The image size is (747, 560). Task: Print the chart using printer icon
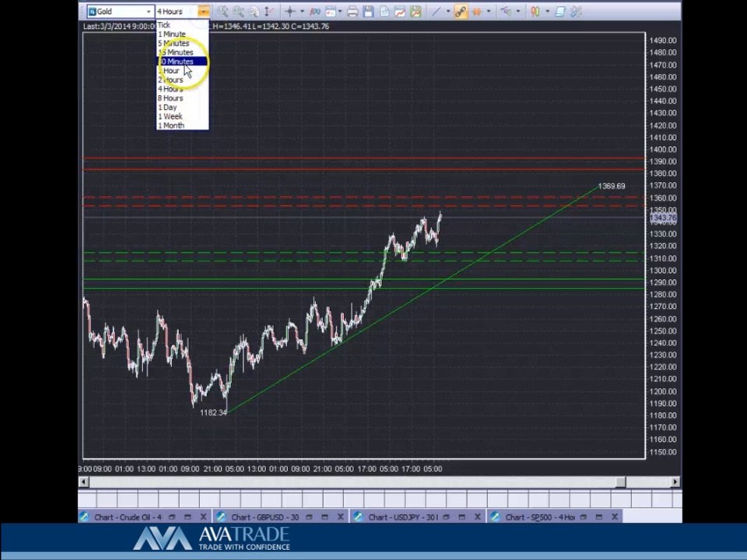[x=352, y=12]
